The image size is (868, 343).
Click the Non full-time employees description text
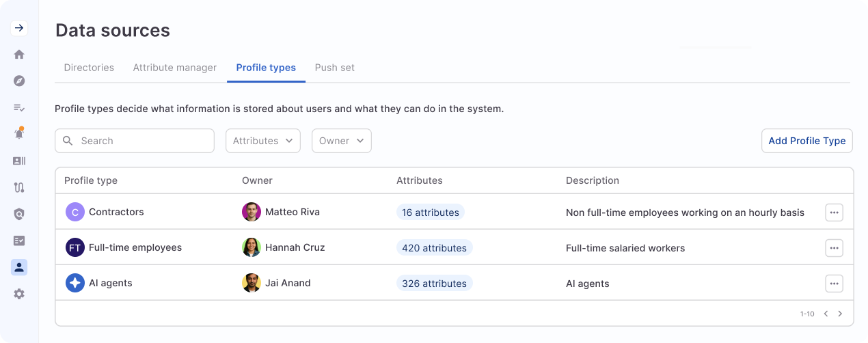click(685, 212)
